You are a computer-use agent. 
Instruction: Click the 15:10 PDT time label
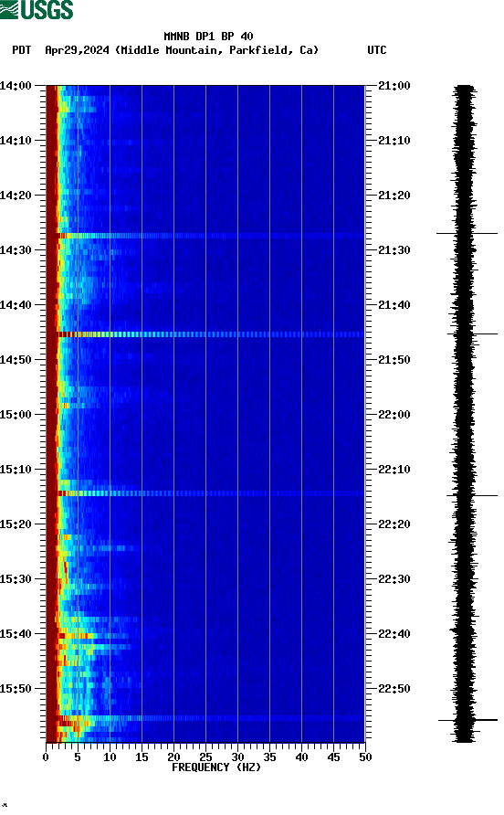click(16, 470)
